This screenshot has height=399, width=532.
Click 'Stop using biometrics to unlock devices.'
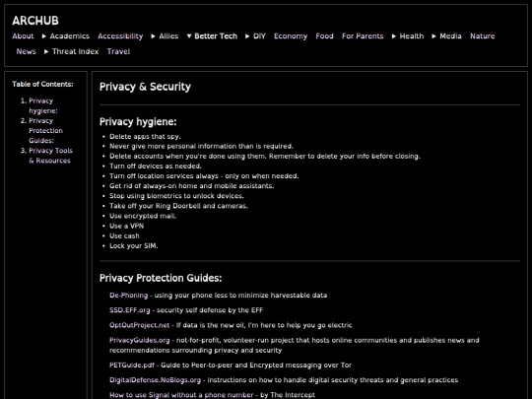(176, 196)
